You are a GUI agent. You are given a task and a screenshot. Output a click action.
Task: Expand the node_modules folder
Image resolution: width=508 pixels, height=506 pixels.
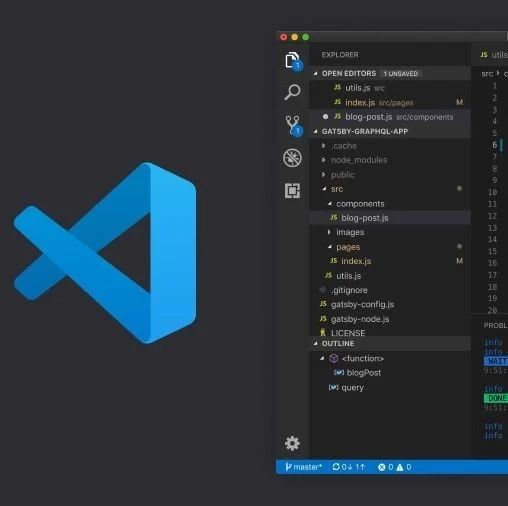pos(323,160)
